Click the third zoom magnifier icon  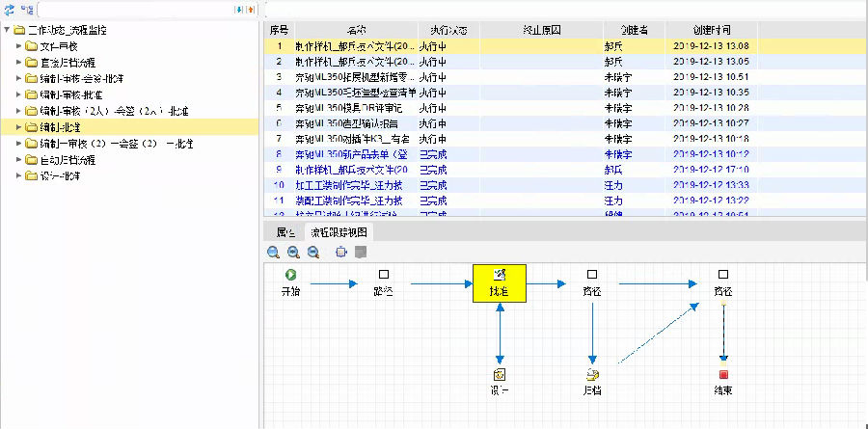[312, 253]
